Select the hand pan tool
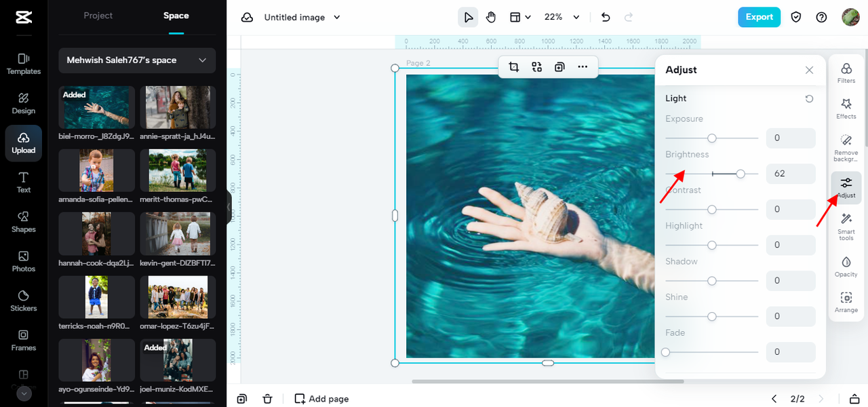Image resolution: width=868 pixels, height=407 pixels. pyautogui.click(x=491, y=17)
